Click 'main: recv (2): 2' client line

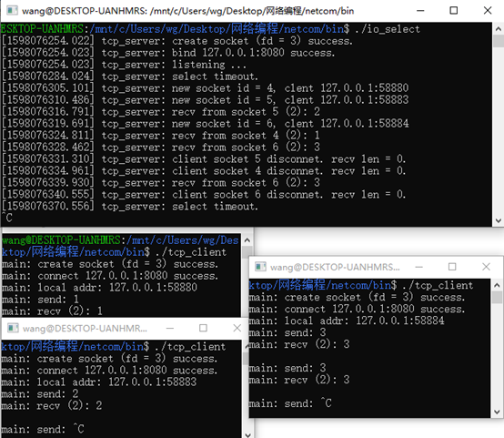coord(52,405)
